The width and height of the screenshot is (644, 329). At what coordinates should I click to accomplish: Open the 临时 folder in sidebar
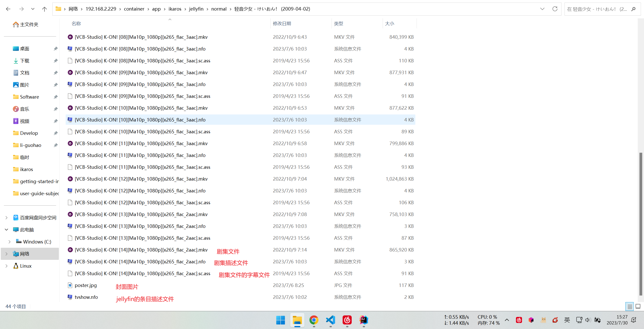21,157
